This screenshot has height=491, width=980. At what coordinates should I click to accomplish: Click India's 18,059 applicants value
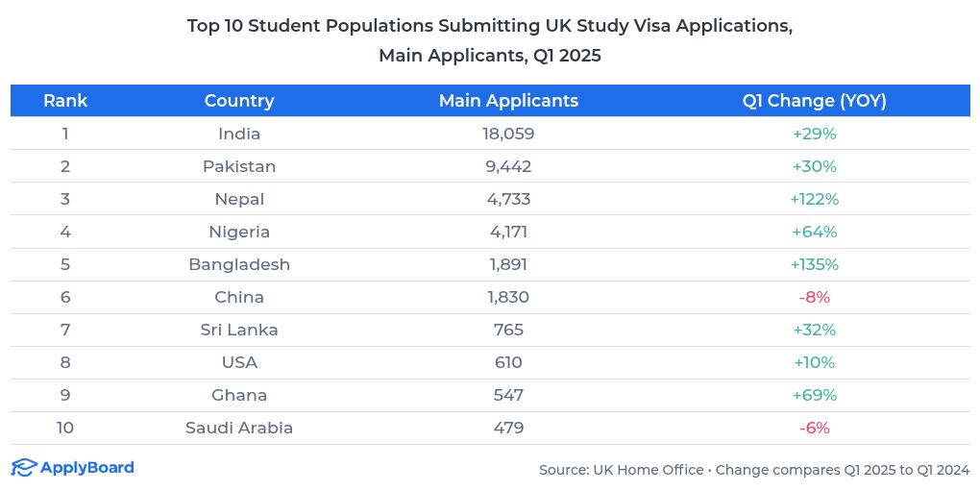point(508,134)
